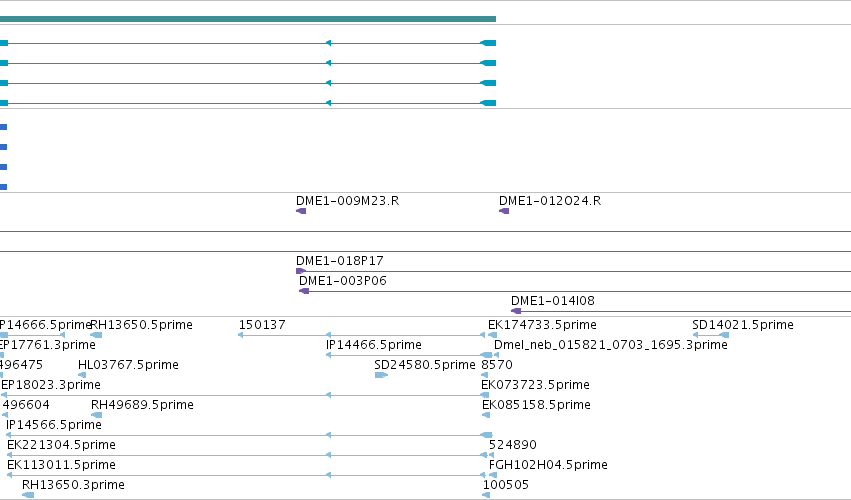Select the 524890 feature label
Screen dimensions: 851x500
(x=513, y=445)
